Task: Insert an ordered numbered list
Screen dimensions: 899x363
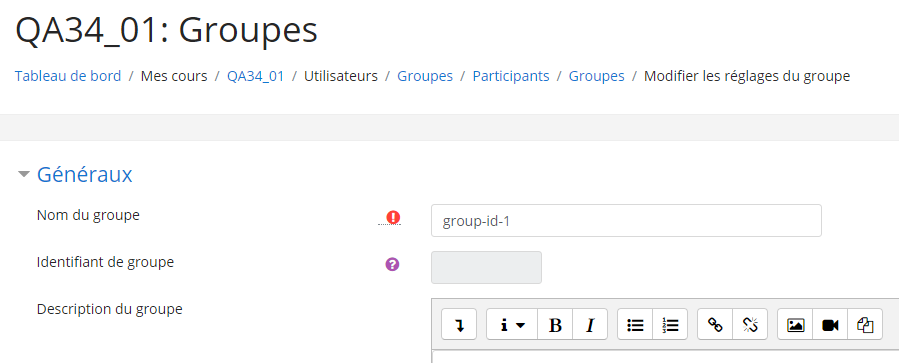Action: click(x=670, y=325)
